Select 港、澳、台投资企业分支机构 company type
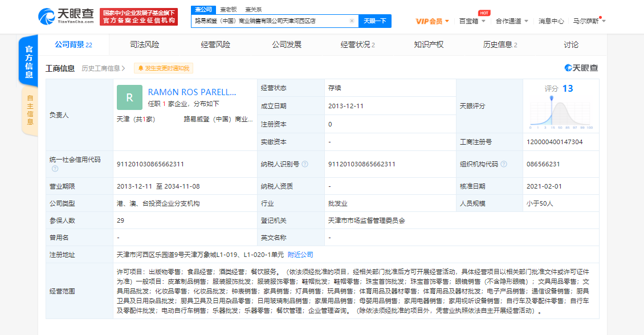The height and width of the screenshot is (335, 644). click(x=158, y=203)
